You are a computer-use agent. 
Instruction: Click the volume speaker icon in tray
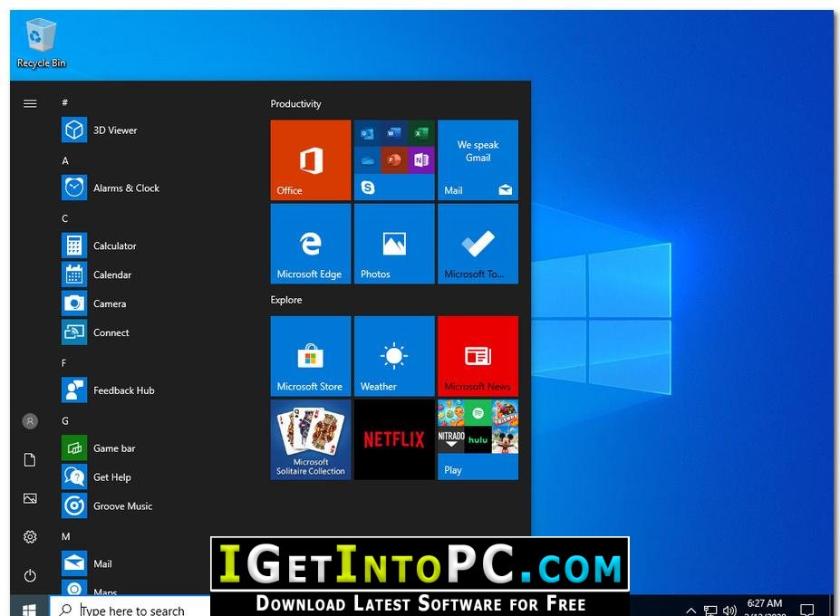(x=729, y=610)
